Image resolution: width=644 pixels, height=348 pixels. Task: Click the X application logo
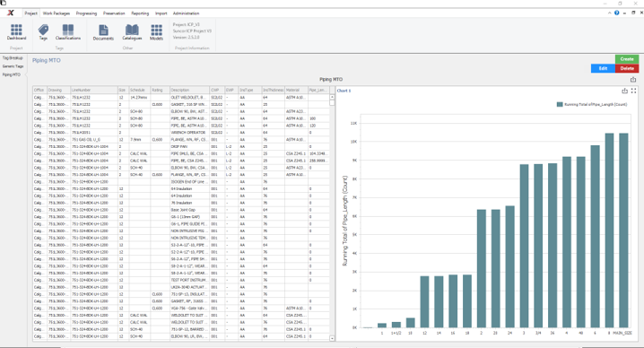coord(11,13)
